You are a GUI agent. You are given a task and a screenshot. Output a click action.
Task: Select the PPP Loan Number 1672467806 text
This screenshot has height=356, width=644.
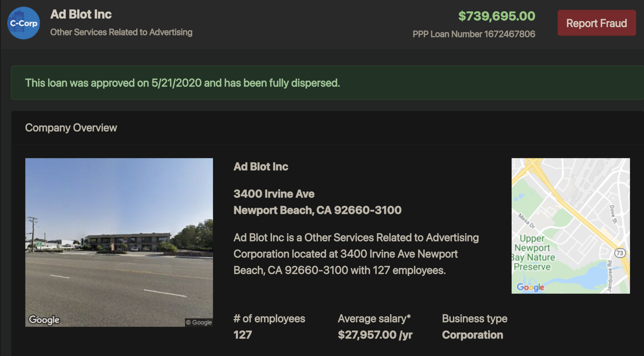[474, 34]
